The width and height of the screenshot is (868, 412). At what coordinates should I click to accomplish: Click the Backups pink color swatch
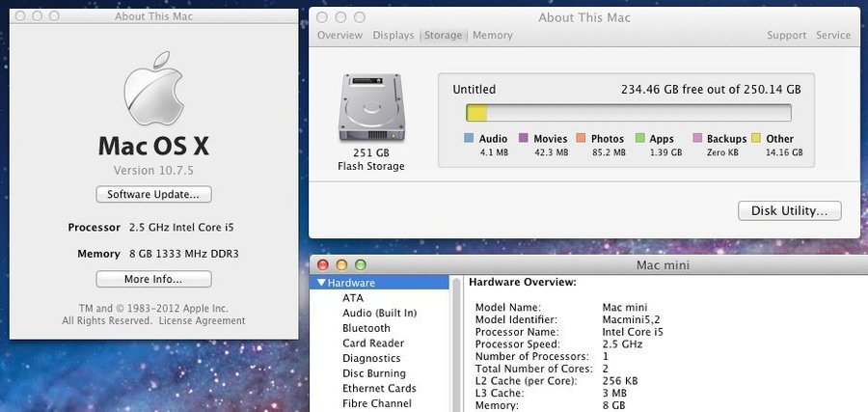[x=697, y=138]
